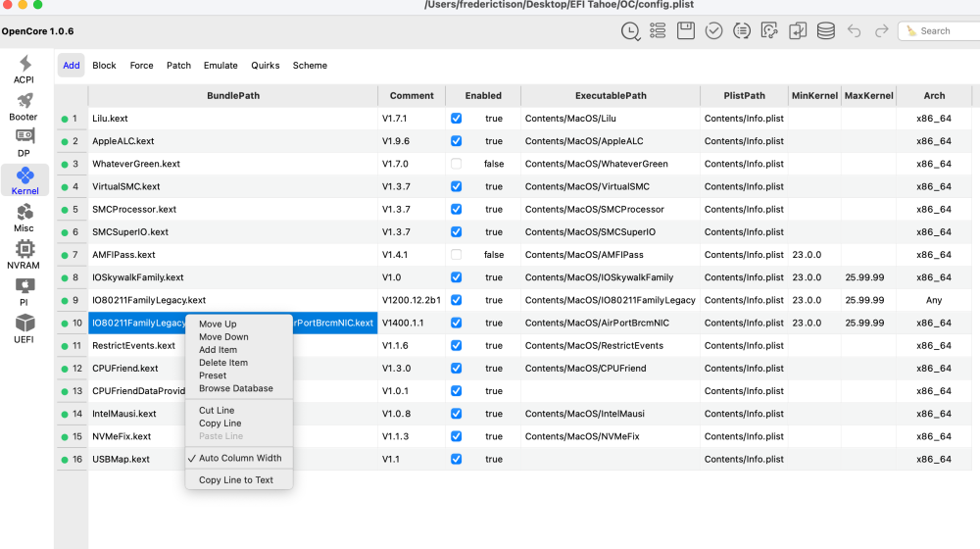
Task: Select the SMCSuperIO.kext bundle path cell
Action: point(233,232)
